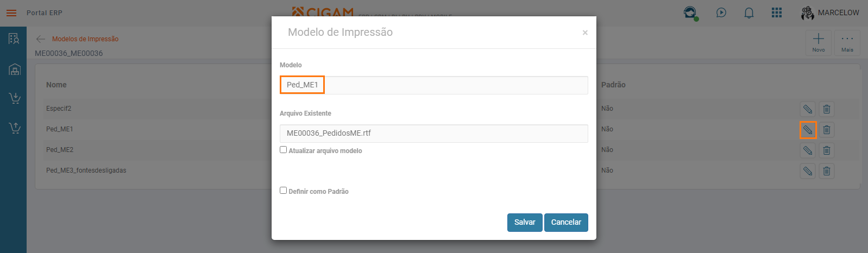Go back using the left arrow
Screen dimensions: 868x253
pyautogui.click(x=41, y=39)
